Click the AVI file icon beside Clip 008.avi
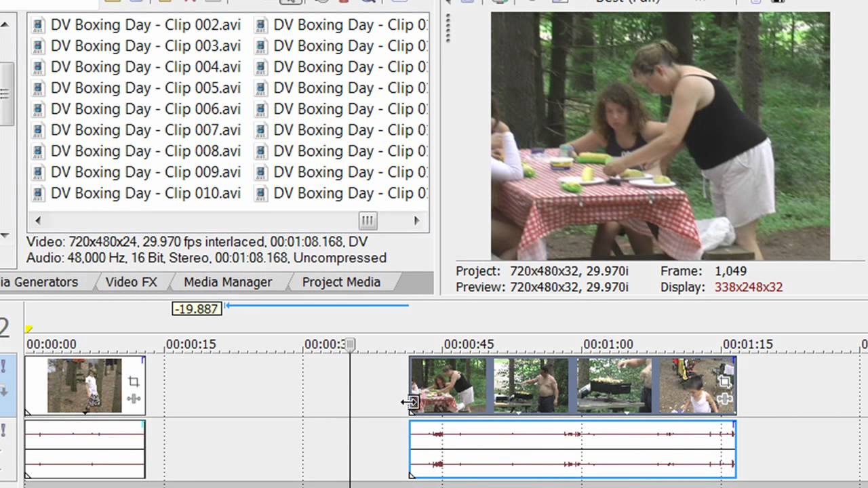This screenshot has height=488, width=868. pyautogui.click(x=39, y=152)
